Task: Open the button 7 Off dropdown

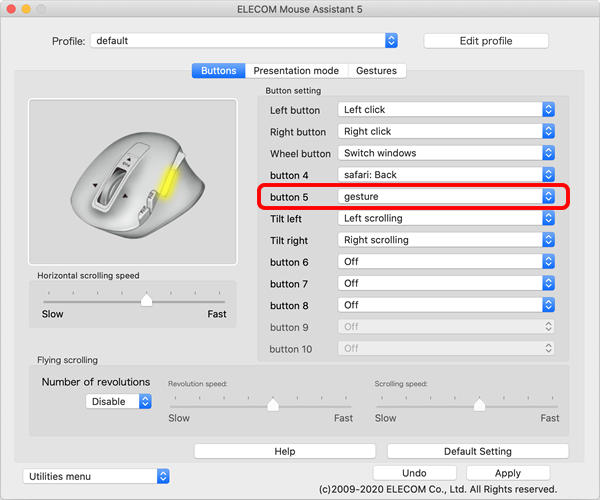Action: pyautogui.click(x=446, y=283)
